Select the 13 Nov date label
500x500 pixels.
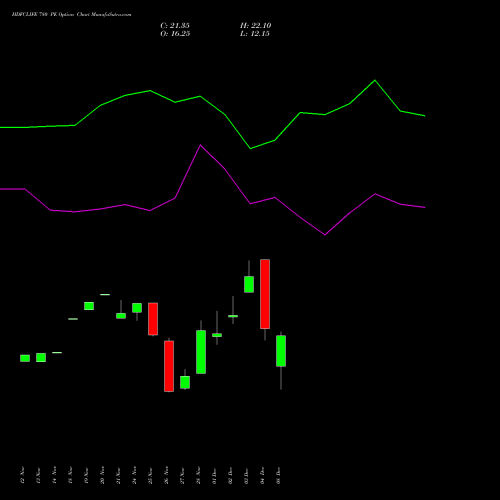pos(38,475)
